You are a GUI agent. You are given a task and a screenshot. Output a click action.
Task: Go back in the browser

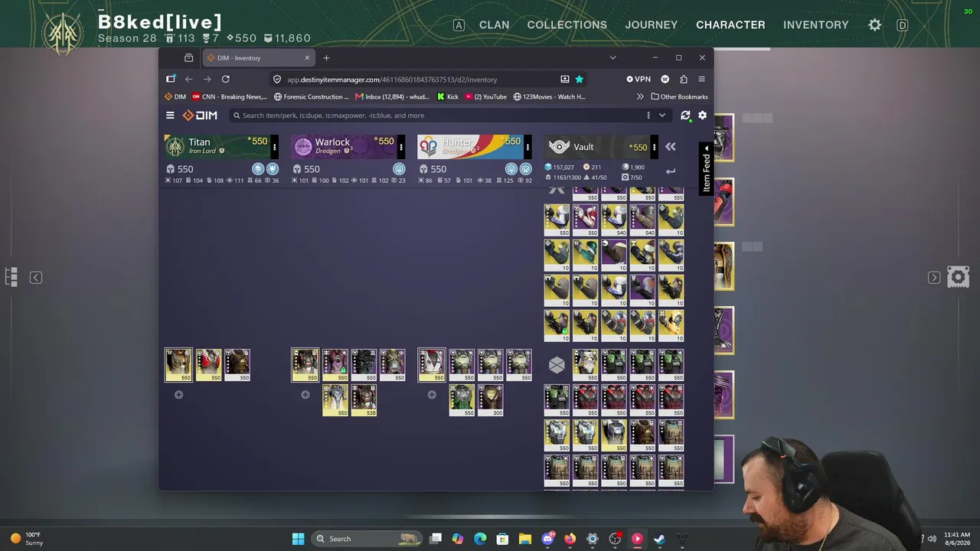(188, 79)
